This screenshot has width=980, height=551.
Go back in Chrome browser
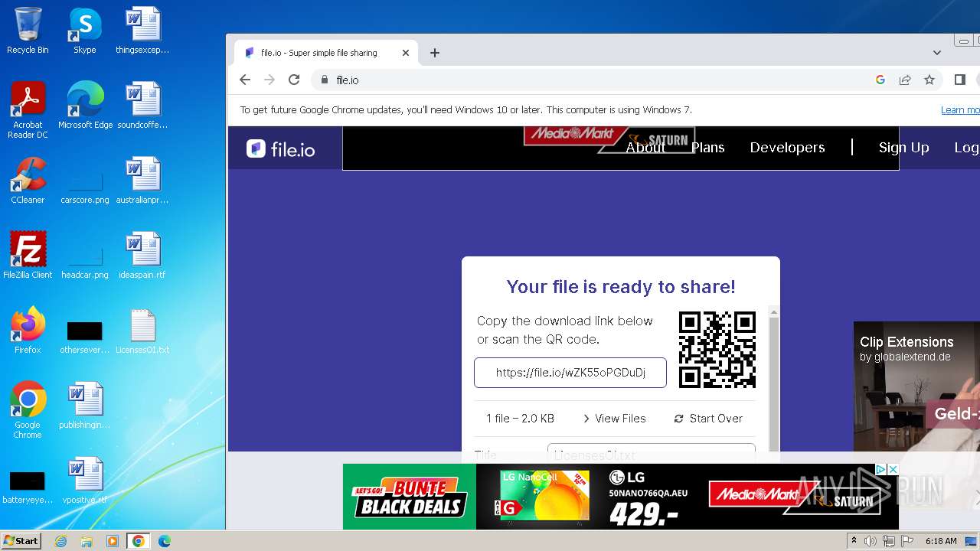(245, 80)
